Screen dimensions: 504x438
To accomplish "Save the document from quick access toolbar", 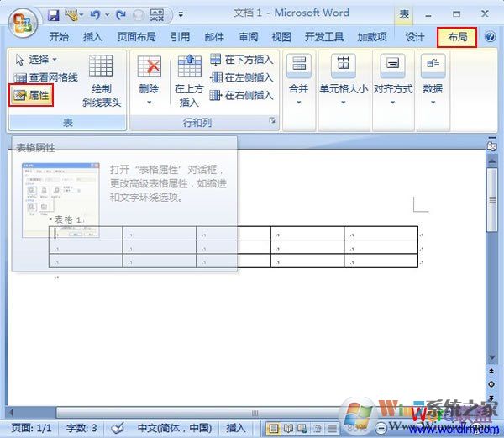I will pos(54,15).
